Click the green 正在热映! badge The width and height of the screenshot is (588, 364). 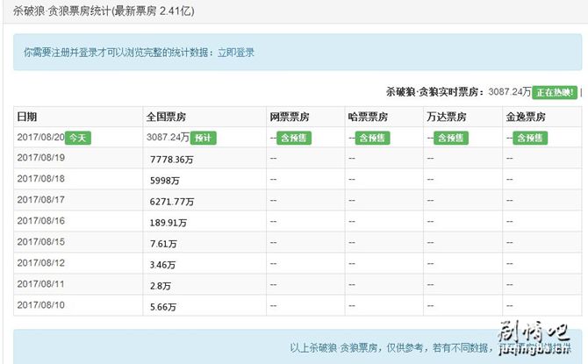[x=555, y=92]
